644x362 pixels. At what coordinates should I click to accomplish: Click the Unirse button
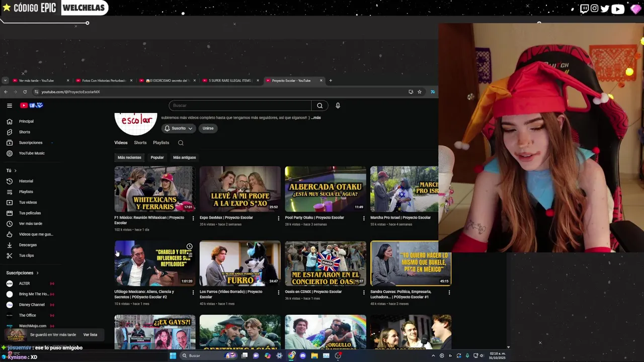(x=208, y=128)
